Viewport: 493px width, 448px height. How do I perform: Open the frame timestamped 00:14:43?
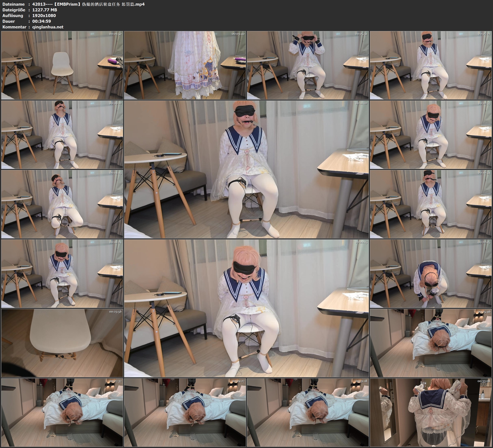(62, 204)
